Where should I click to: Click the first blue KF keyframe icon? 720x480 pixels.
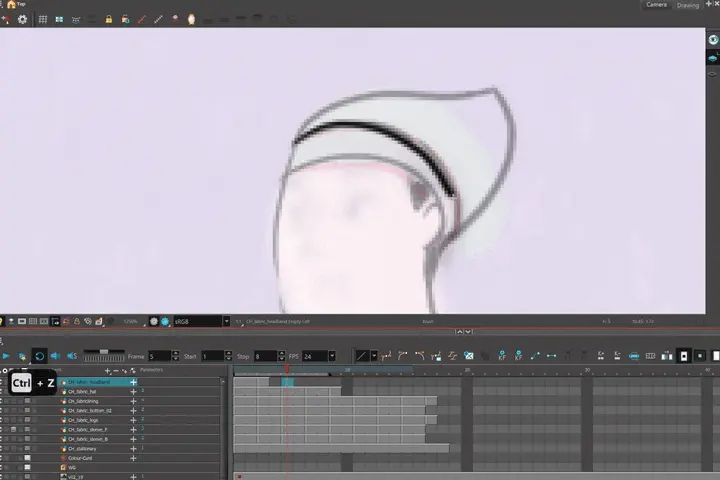point(502,356)
